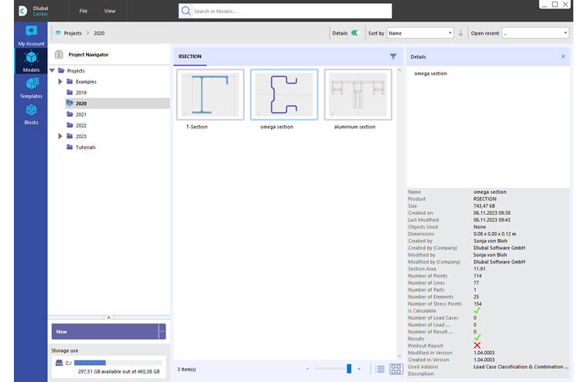This screenshot has height=382, width=588.
Task: Toggle the Details switch off
Action: point(356,33)
